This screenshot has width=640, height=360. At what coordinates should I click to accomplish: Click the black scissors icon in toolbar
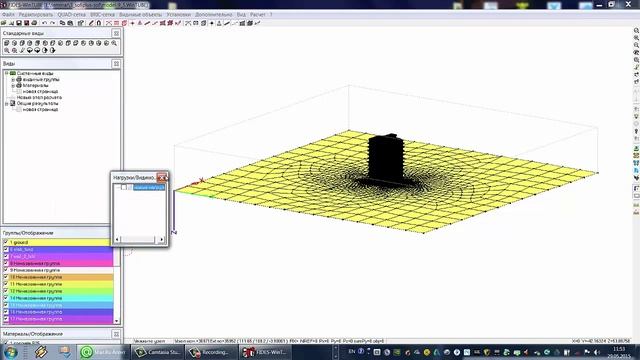pos(188,23)
